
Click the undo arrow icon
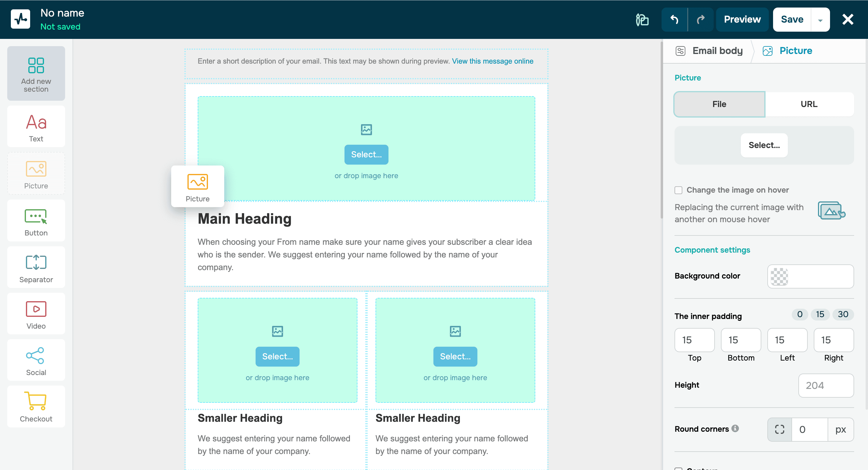(674, 20)
